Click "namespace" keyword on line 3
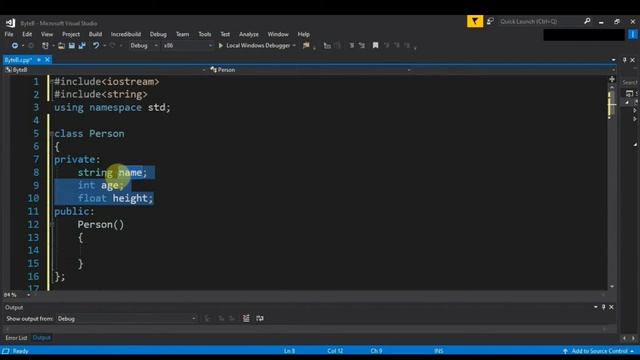640x360 pixels. point(116,108)
